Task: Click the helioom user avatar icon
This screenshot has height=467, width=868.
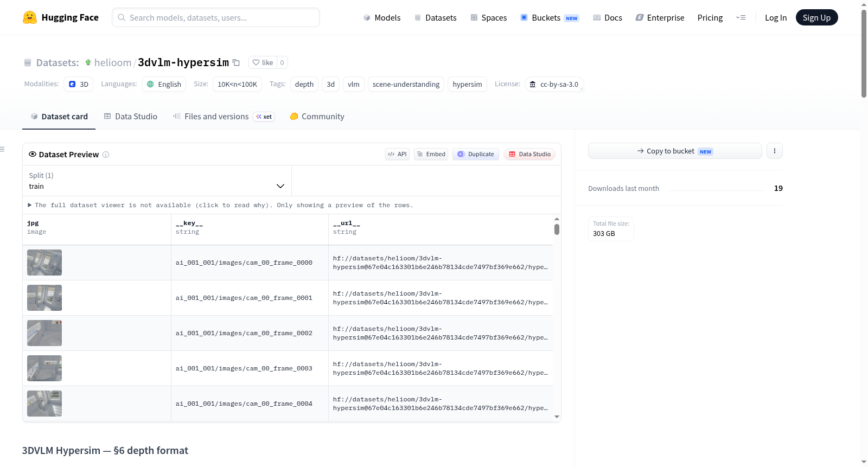Action: coord(88,62)
